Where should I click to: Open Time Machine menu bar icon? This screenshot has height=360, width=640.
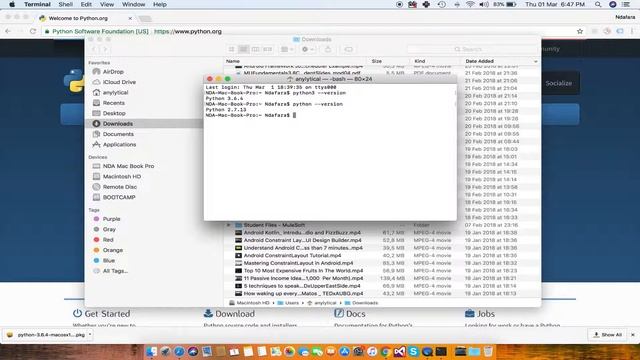click(x=442, y=4)
